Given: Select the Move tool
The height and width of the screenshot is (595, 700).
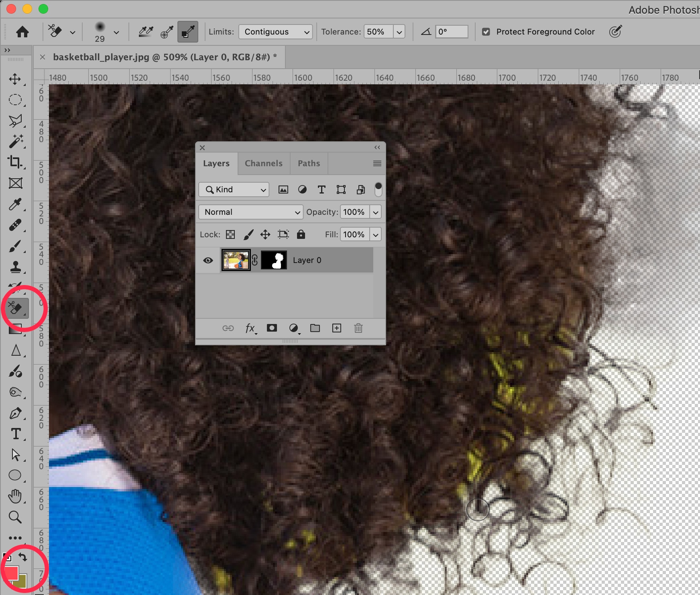Looking at the screenshot, I should coord(15,79).
